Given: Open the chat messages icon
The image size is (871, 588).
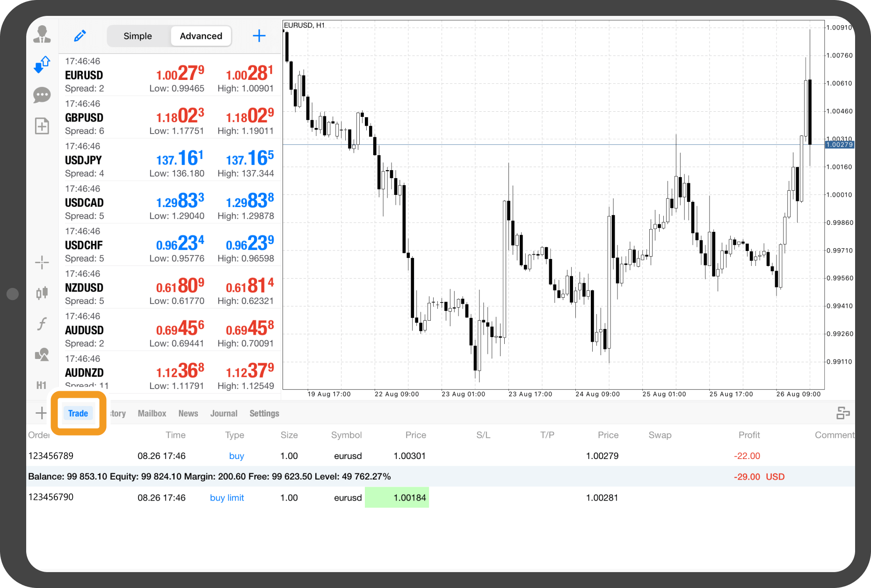Looking at the screenshot, I should point(42,95).
